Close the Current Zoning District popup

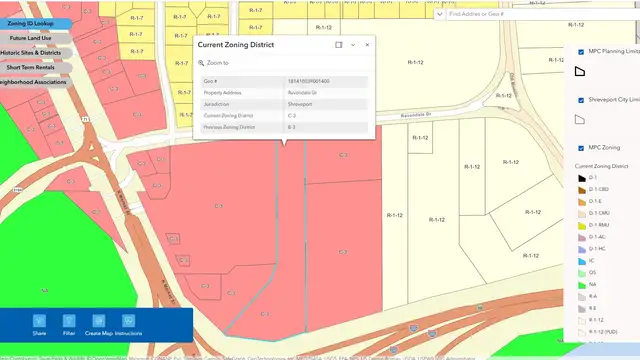[x=367, y=45]
